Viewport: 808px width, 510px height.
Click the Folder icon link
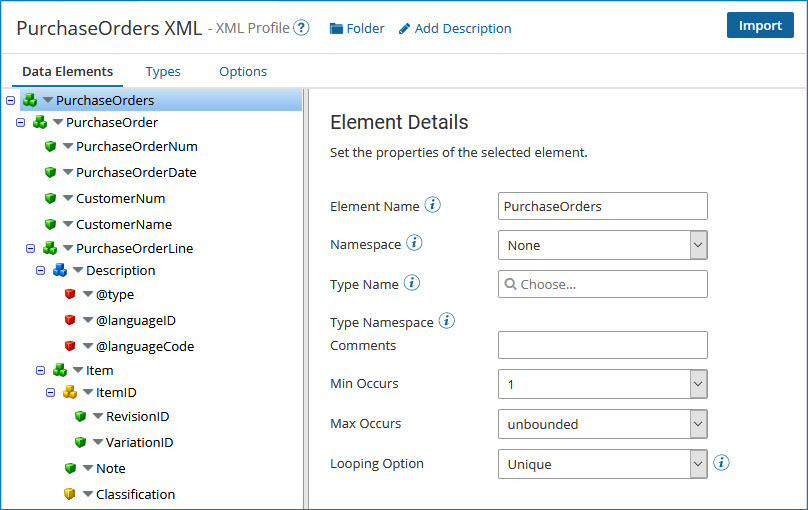tap(336, 28)
